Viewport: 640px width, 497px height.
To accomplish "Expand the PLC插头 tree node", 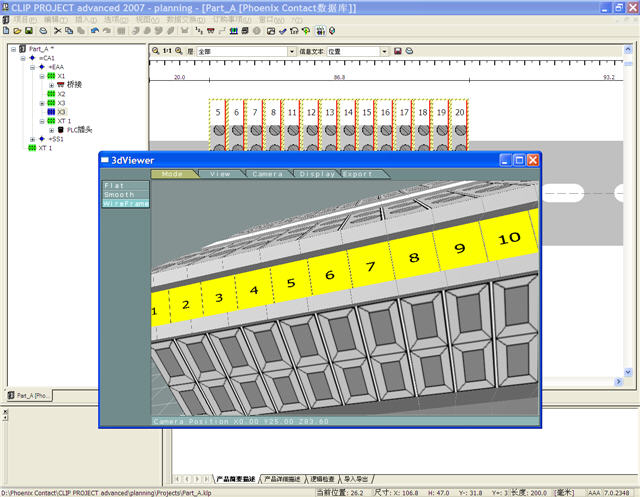I will 51,130.
